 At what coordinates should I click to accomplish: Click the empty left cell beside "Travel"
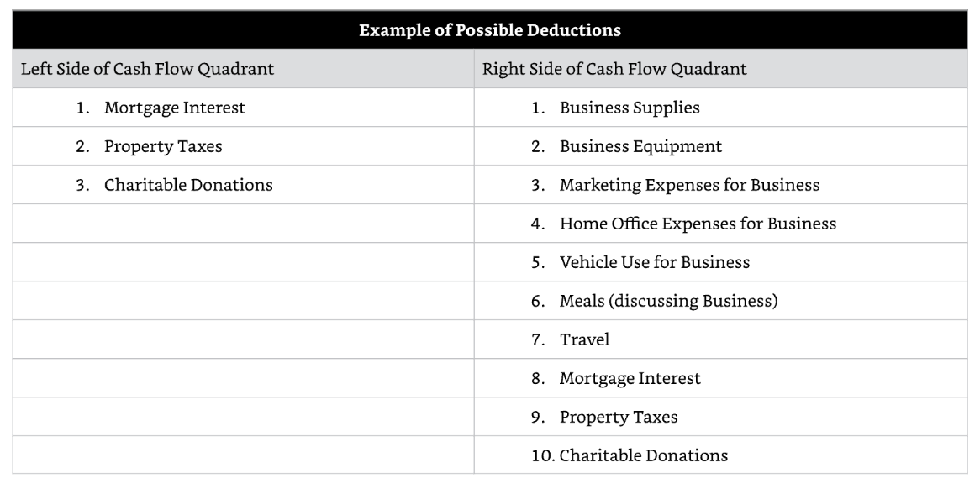coord(243,339)
